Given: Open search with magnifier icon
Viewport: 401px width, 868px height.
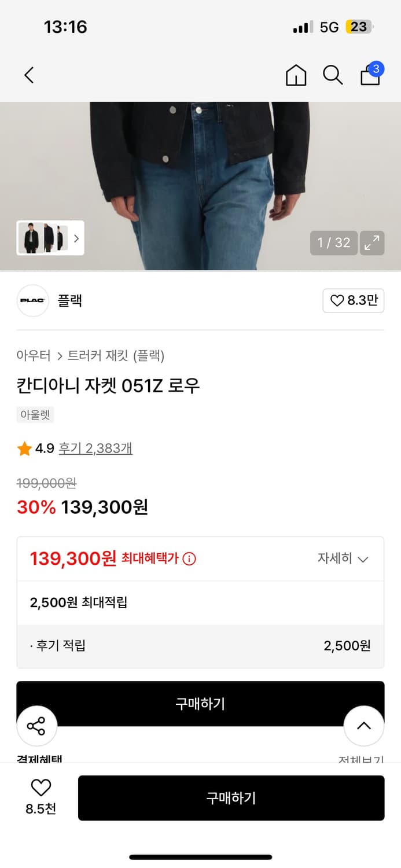Looking at the screenshot, I should click(332, 75).
